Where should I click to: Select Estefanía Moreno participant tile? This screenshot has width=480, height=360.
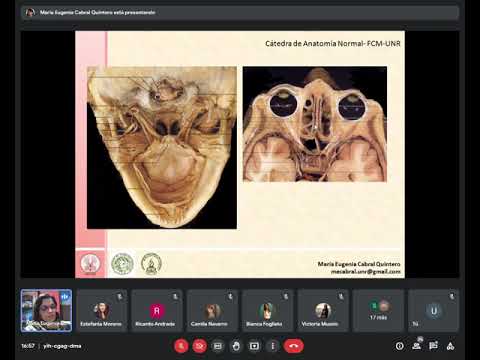[102, 310]
